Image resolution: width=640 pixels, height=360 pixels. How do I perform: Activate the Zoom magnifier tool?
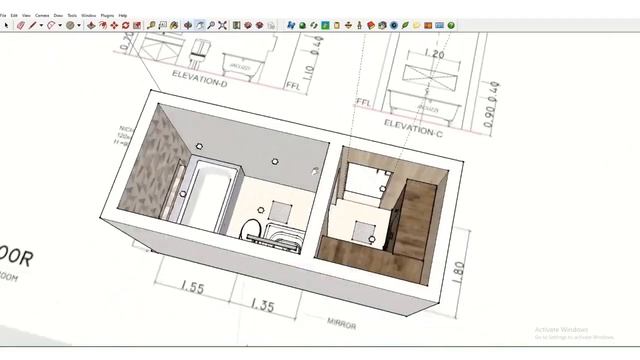tap(211, 25)
